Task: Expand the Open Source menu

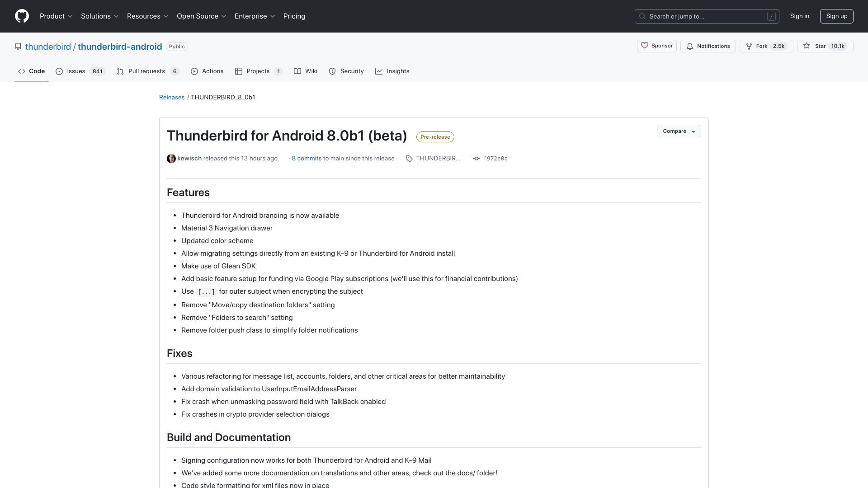Action: (202, 16)
